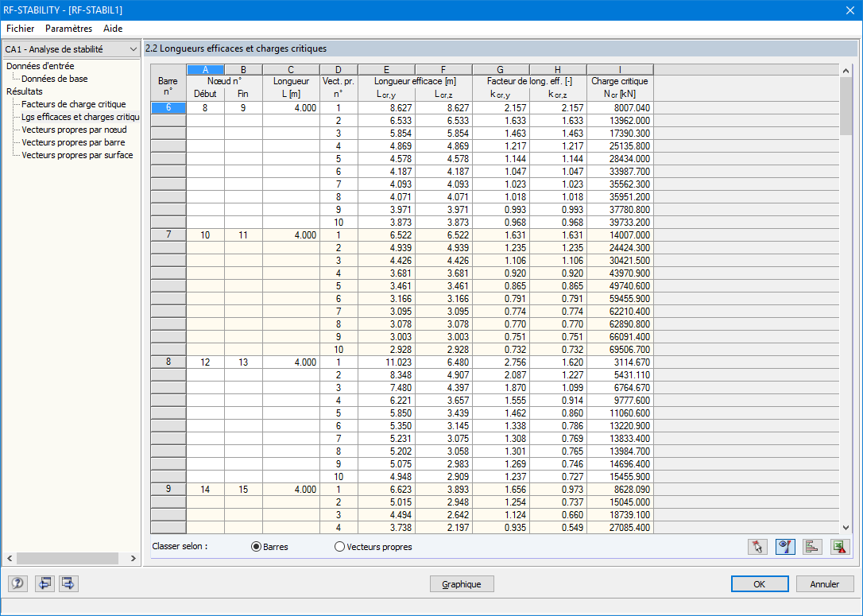
Task: Click the table scrollbar down arrow
Action: tap(846, 527)
